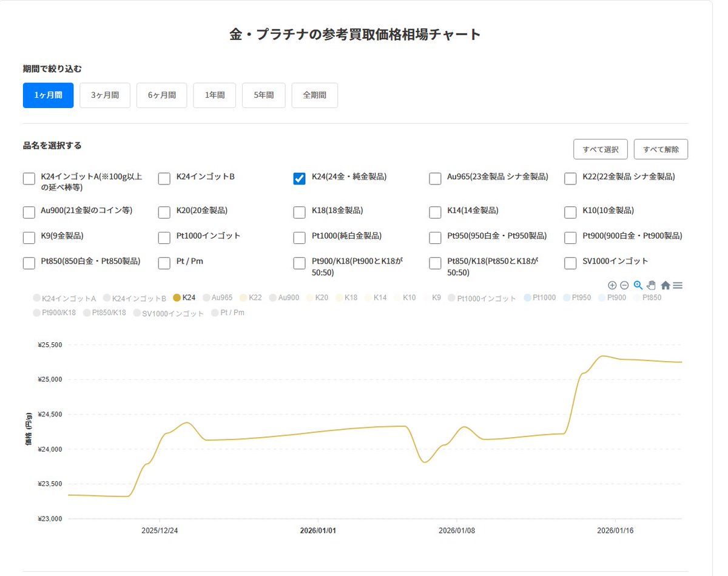Toggle the Pt950 series in the chart legend
728x576 pixels.
tap(577, 297)
